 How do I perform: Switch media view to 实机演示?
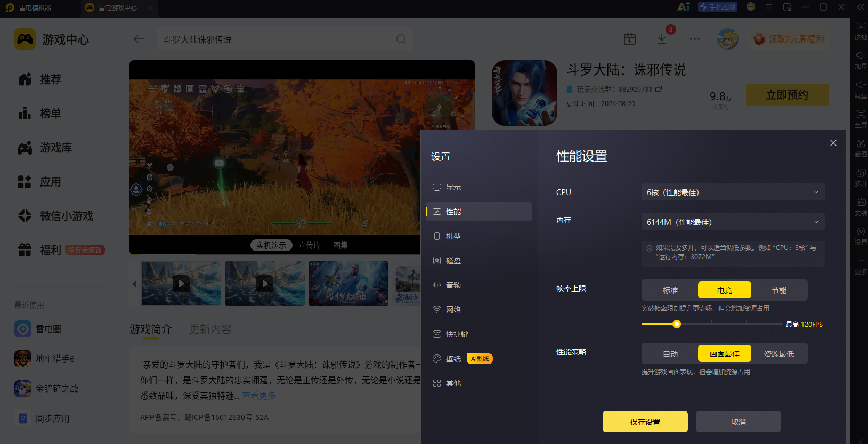(x=271, y=245)
